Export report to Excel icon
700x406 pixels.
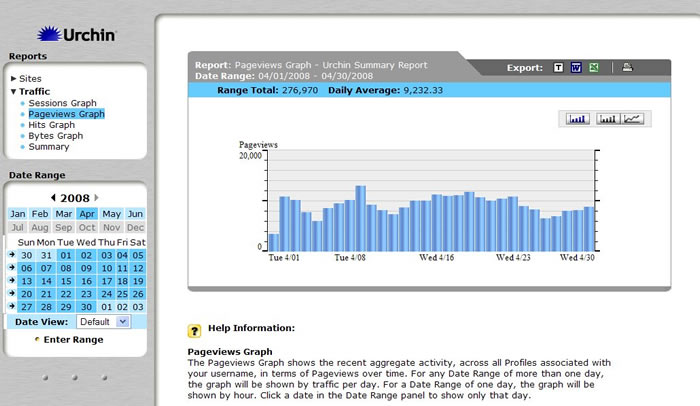click(594, 68)
